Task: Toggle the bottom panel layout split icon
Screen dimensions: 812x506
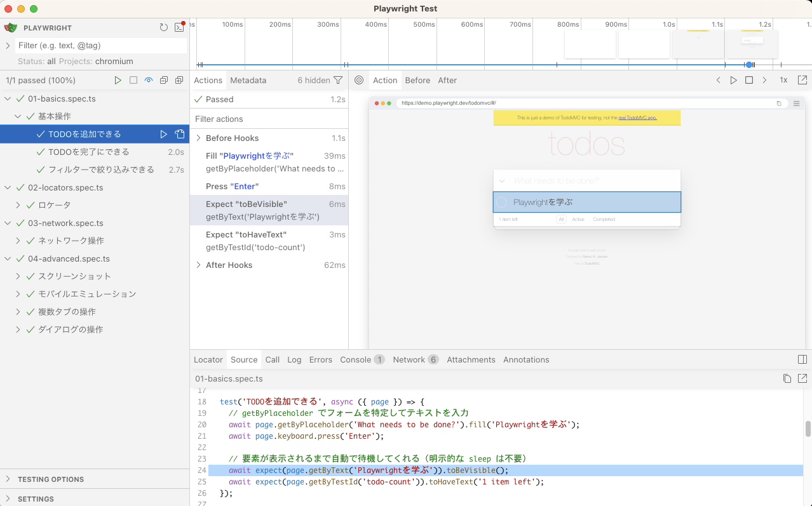Action: click(802, 359)
